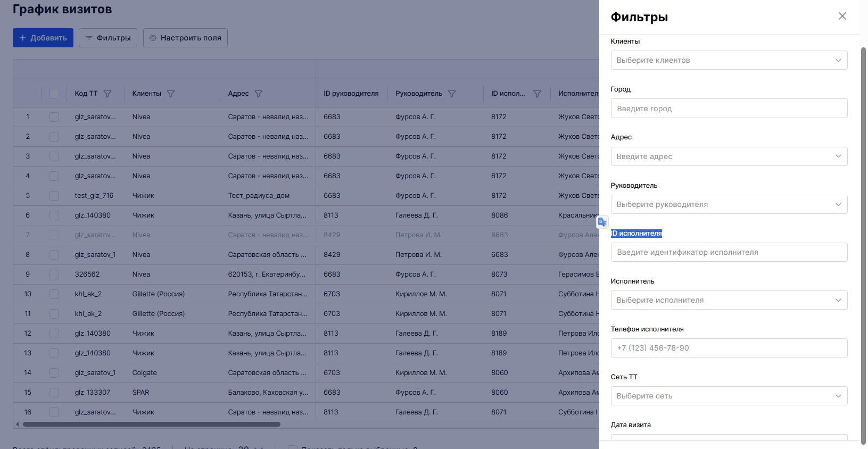The image size is (868, 449).
Task: Click ID исполнителя filter label
Action: click(x=636, y=234)
